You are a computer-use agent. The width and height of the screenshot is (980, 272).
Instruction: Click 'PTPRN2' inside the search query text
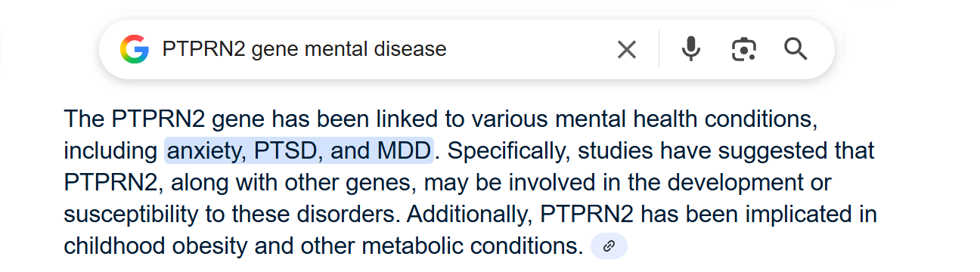[x=203, y=50]
